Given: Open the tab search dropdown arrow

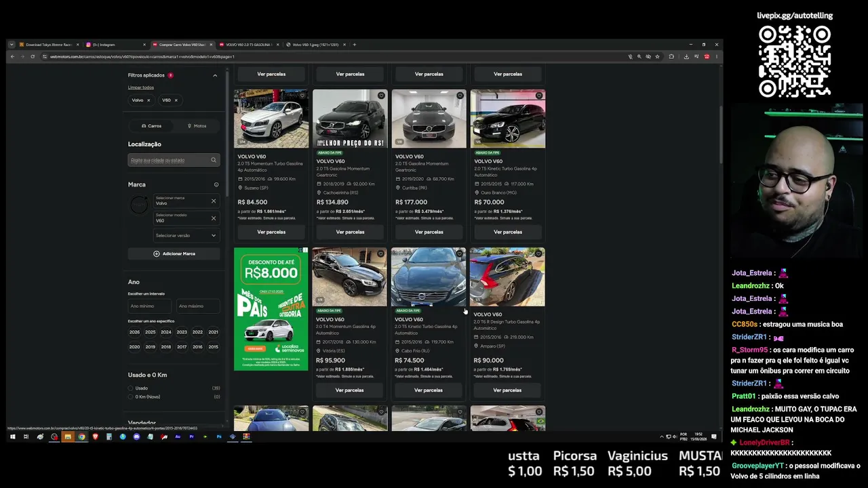Looking at the screenshot, I should click(11, 45).
